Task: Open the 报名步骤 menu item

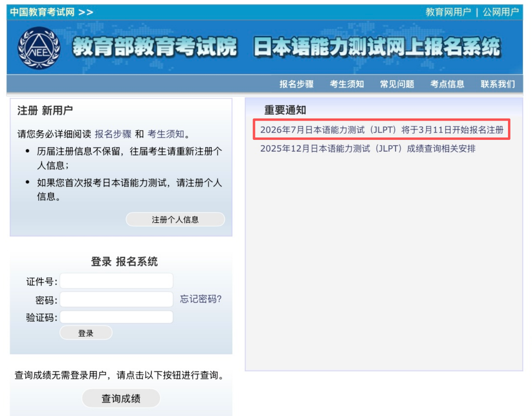Action: (x=296, y=84)
